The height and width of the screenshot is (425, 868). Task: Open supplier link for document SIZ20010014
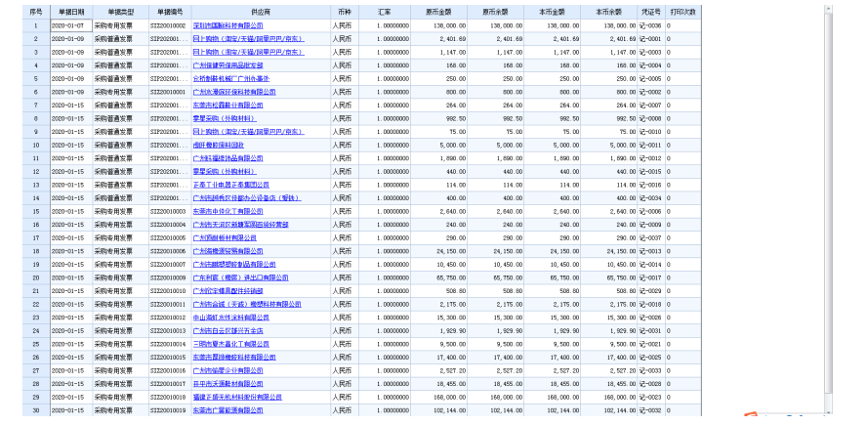point(230,344)
